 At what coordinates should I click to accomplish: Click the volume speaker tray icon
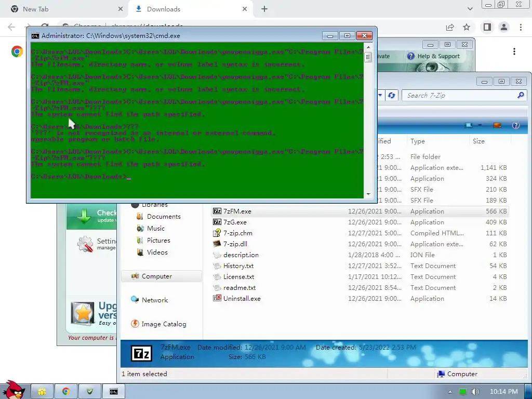[x=475, y=392]
